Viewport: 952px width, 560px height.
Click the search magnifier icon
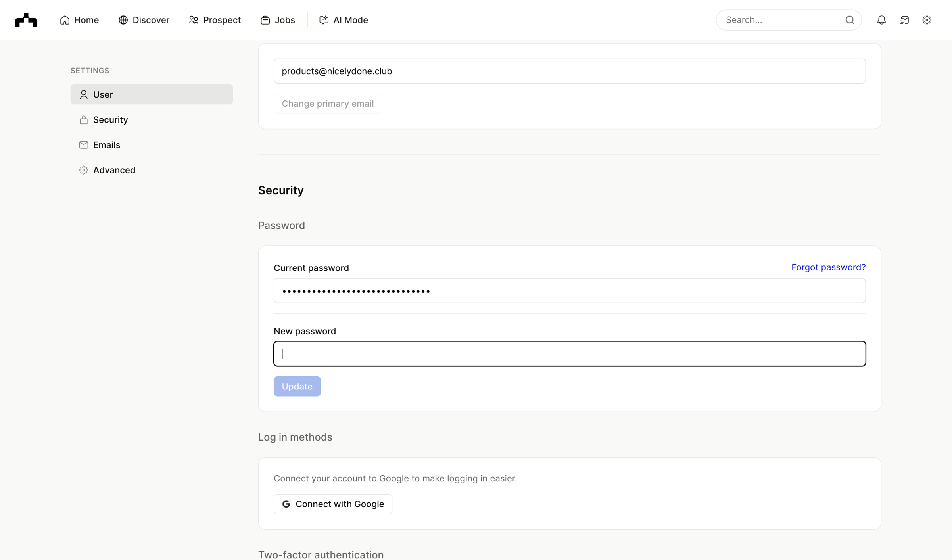click(850, 20)
